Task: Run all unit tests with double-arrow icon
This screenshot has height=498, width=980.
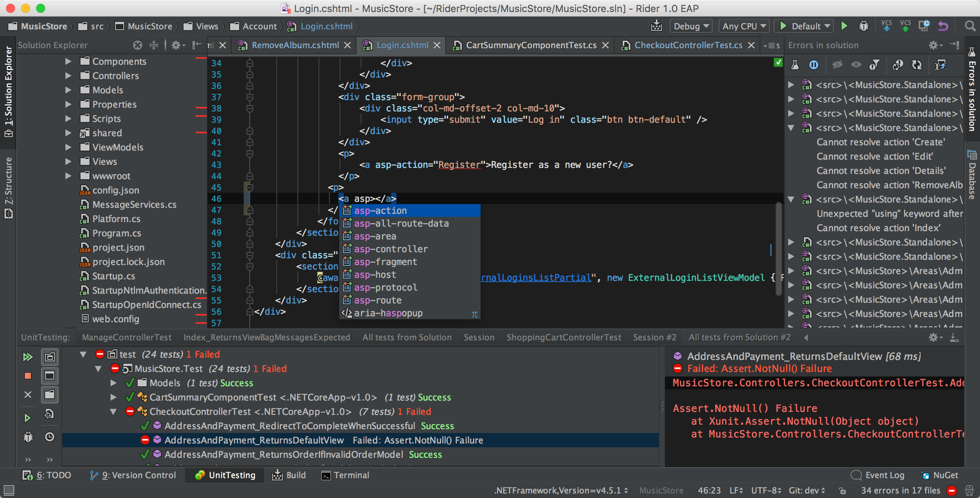Action: (x=28, y=357)
